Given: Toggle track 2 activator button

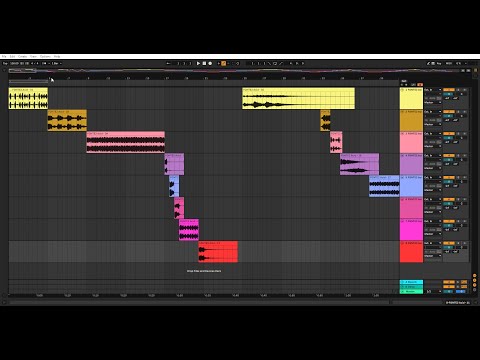Looking at the screenshot, I should pyautogui.click(x=449, y=112).
